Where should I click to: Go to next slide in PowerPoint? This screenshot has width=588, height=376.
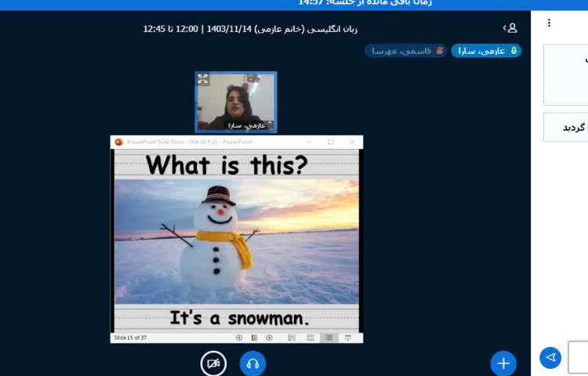(x=269, y=338)
